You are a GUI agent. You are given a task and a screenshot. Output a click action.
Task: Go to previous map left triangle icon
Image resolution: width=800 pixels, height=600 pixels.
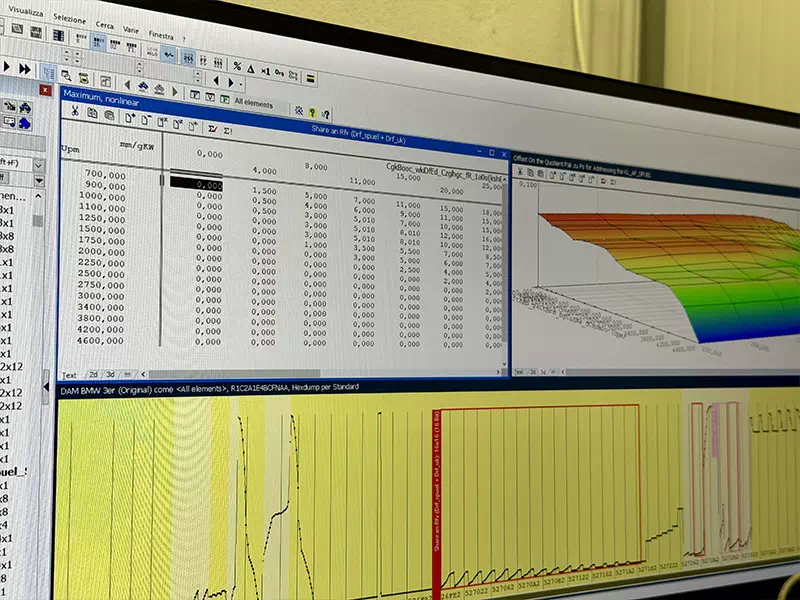pyautogui.click(x=127, y=85)
